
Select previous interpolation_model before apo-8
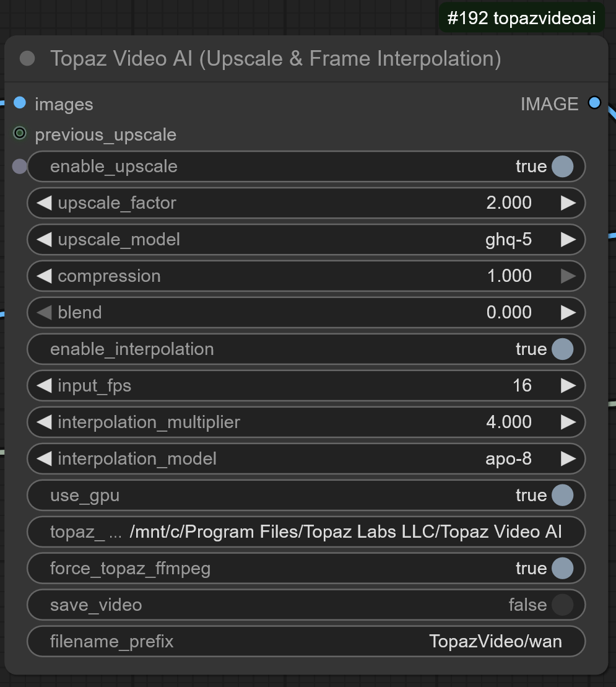[44, 459]
